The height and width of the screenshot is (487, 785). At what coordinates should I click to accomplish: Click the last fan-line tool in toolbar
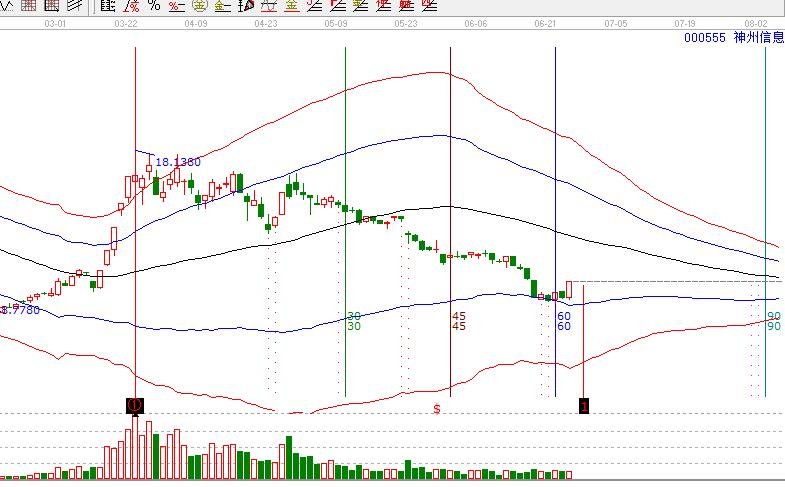click(429, 6)
